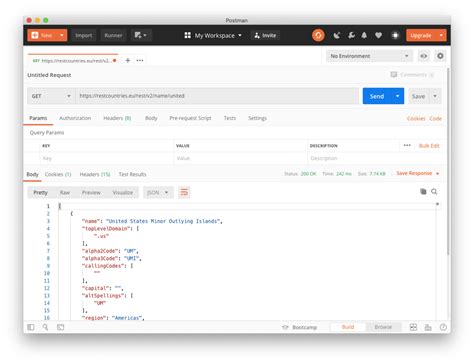
Task: Save the request
Action: click(x=418, y=96)
